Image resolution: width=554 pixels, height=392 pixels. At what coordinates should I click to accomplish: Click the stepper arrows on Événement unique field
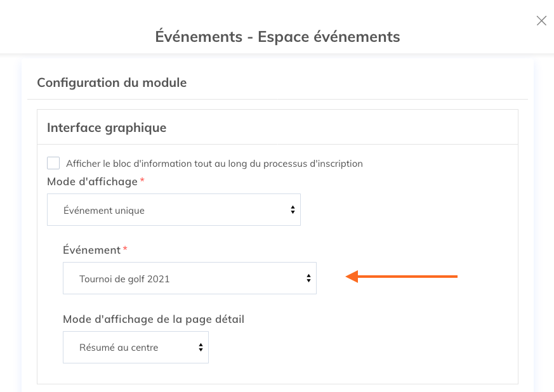[x=293, y=209]
